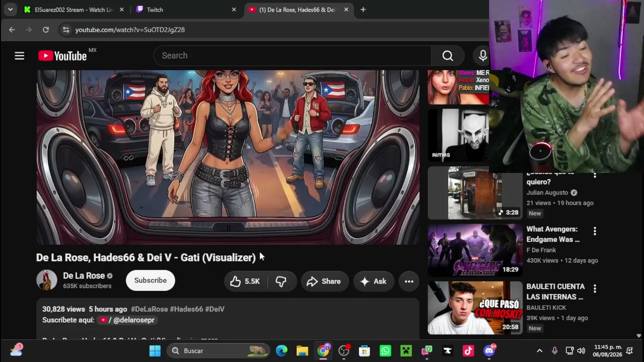Screen dimensions: 644x362
Task: Like the Gati video (5.5K)
Action: (245, 282)
